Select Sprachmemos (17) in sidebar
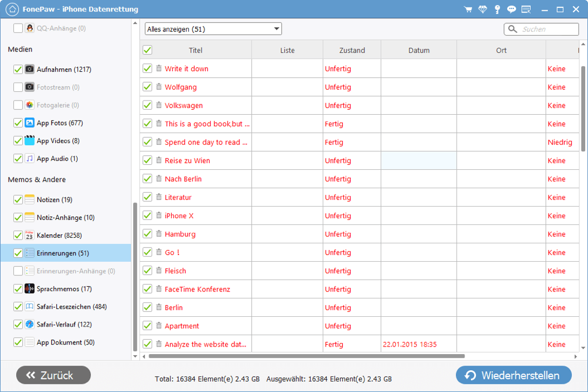This screenshot has height=392, width=588. (64, 289)
